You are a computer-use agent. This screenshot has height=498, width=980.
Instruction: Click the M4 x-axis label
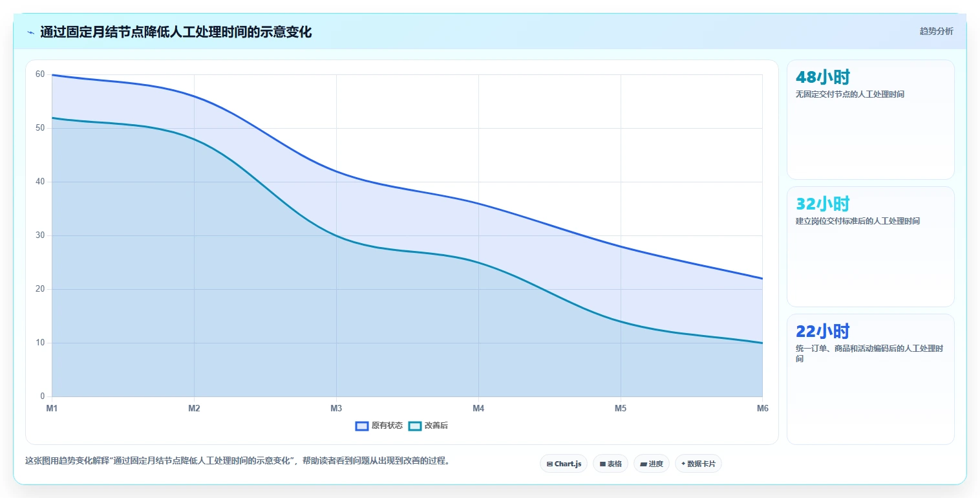[478, 408]
